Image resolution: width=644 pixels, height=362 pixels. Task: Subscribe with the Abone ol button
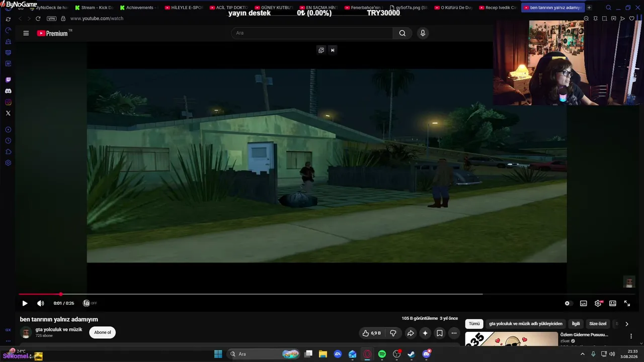pyautogui.click(x=103, y=332)
